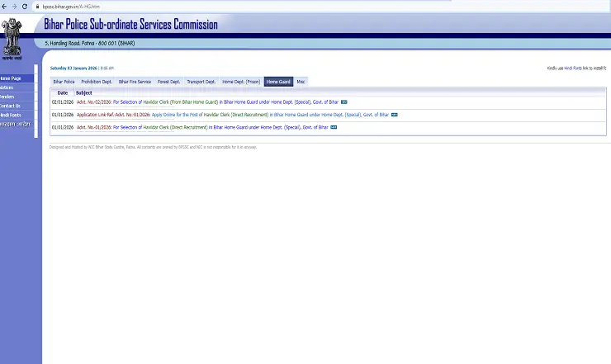The width and height of the screenshot is (611, 364).
Task: Click the Ashoka emblem logo
Action: coord(12,36)
